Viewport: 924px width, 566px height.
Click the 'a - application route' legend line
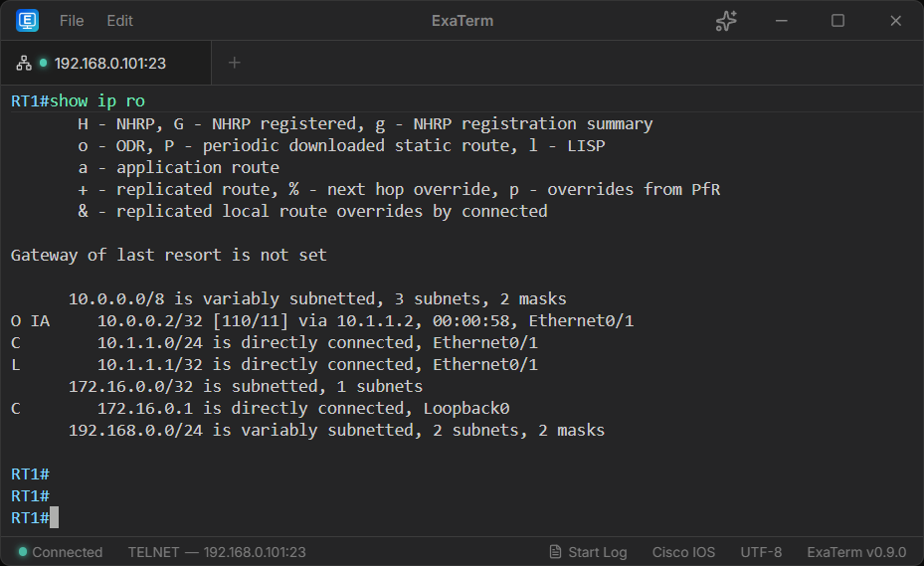coord(179,167)
